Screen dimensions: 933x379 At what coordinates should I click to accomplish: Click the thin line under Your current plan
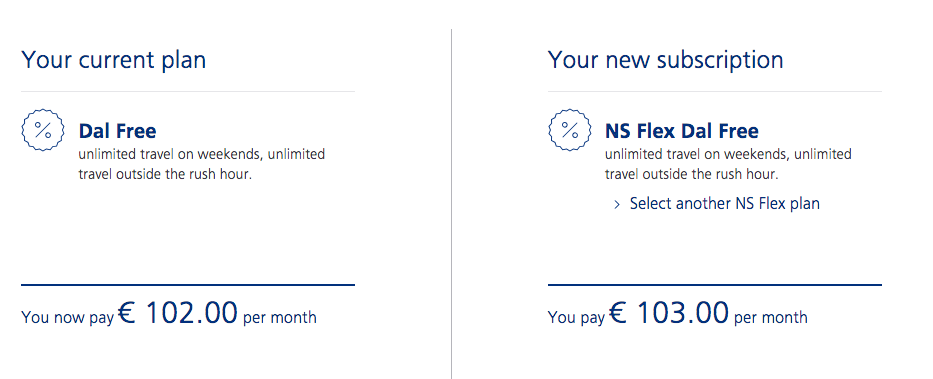point(188,92)
